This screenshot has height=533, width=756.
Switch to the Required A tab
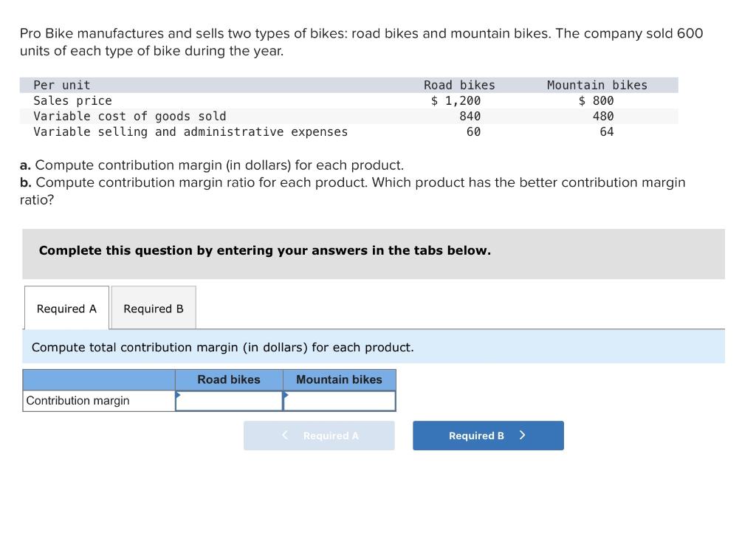click(66, 309)
